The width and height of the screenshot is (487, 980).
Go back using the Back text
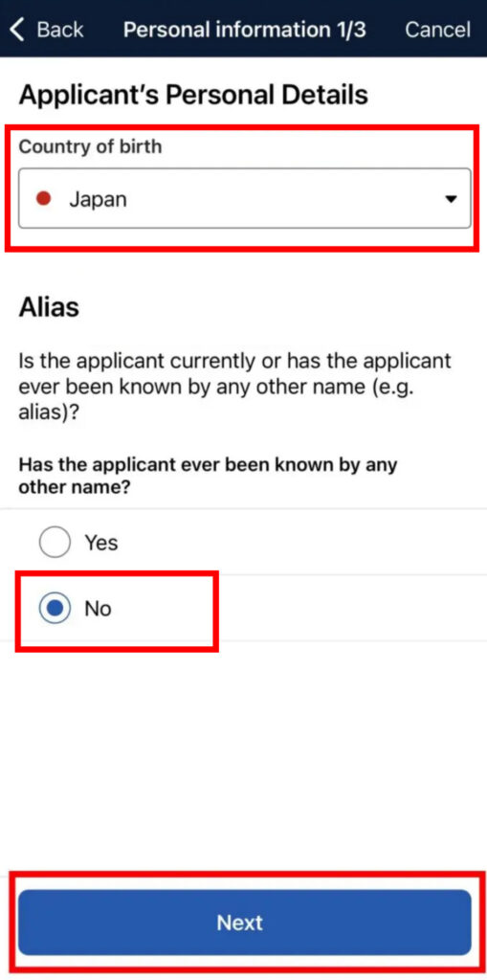pos(60,30)
